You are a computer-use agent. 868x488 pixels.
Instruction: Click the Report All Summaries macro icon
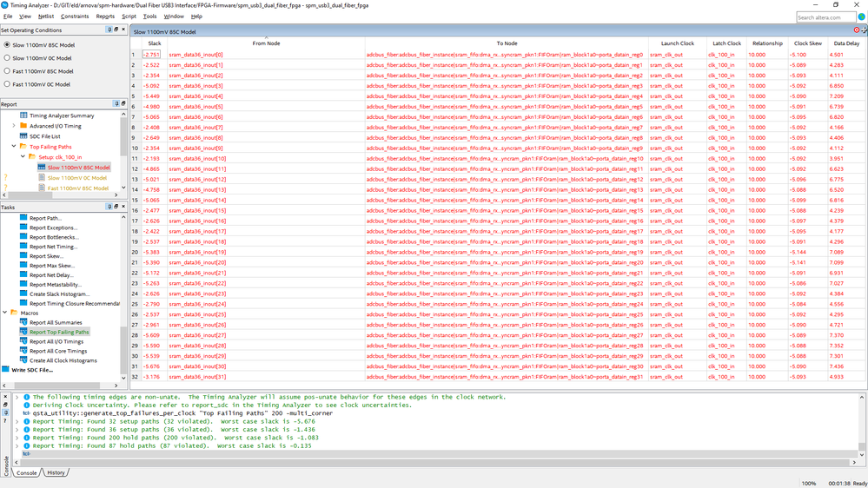pyautogui.click(x=23, y=323)
